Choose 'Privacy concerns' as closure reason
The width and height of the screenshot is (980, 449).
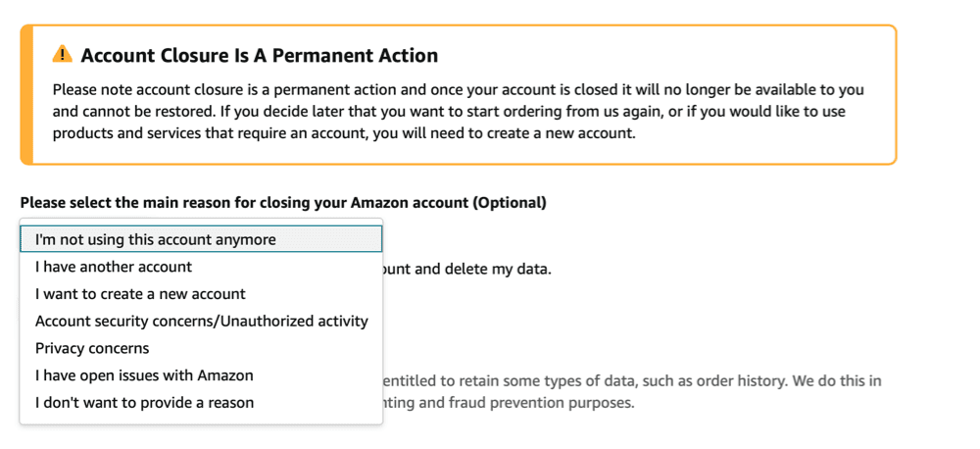(92, 348)
